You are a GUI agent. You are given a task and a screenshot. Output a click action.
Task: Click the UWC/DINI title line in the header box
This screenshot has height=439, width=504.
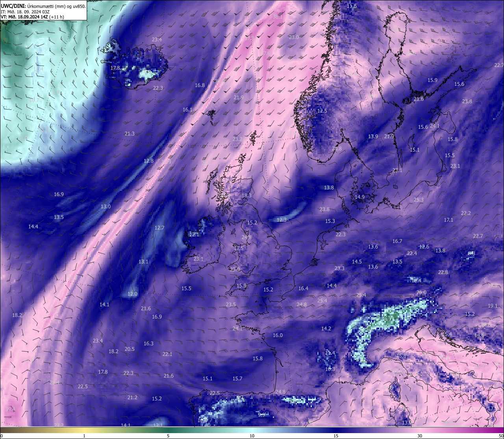(43, 6)
